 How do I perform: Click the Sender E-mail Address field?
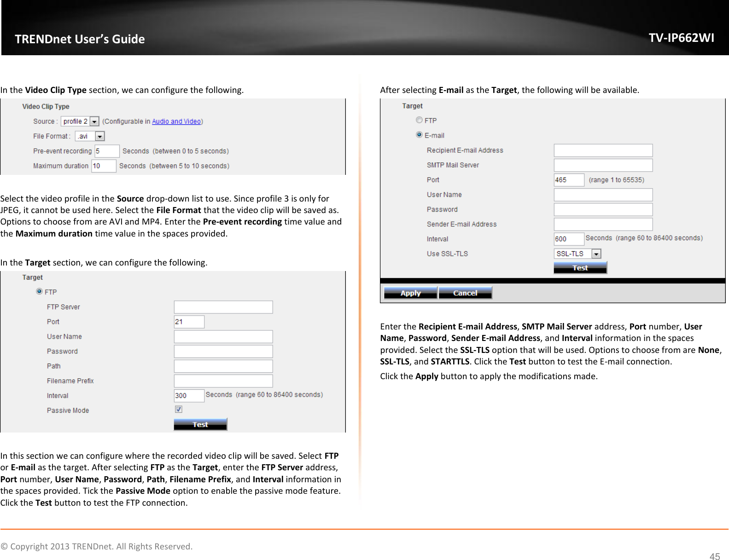tap(603, 224)
